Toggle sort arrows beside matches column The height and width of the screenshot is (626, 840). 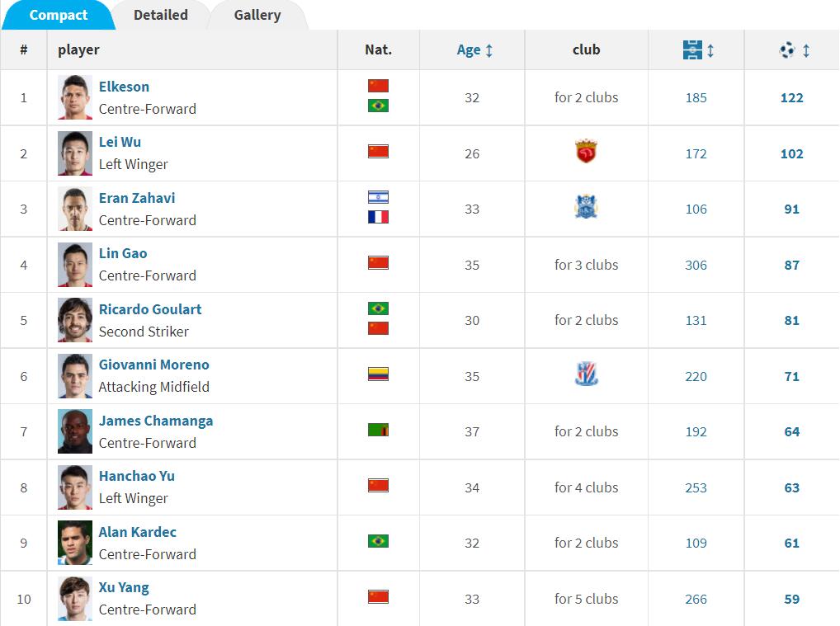(710, 50)
